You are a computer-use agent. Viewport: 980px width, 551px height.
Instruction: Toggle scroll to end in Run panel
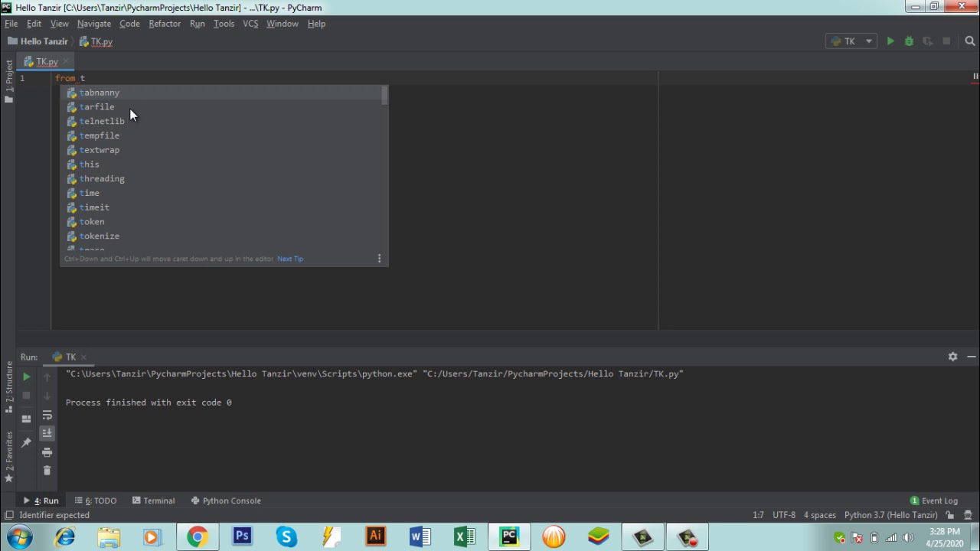pos(47,433)
